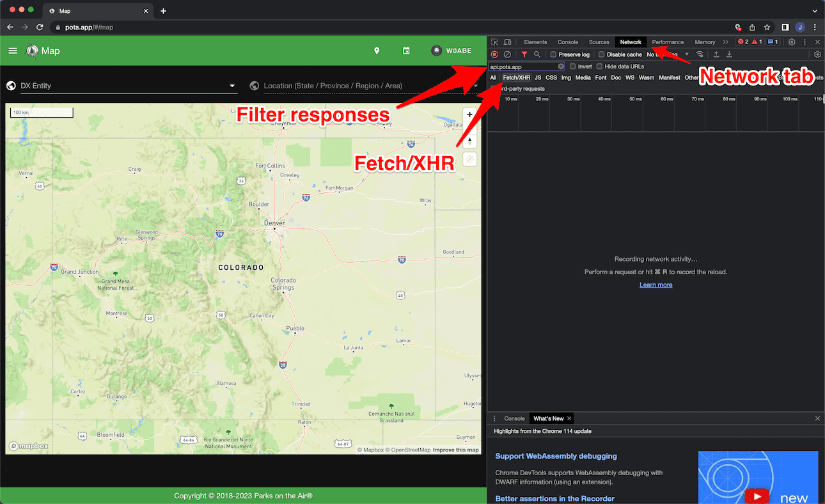
Task: Open the drawer Console tab
Action: pyautogui.click(x=514, y=418)
